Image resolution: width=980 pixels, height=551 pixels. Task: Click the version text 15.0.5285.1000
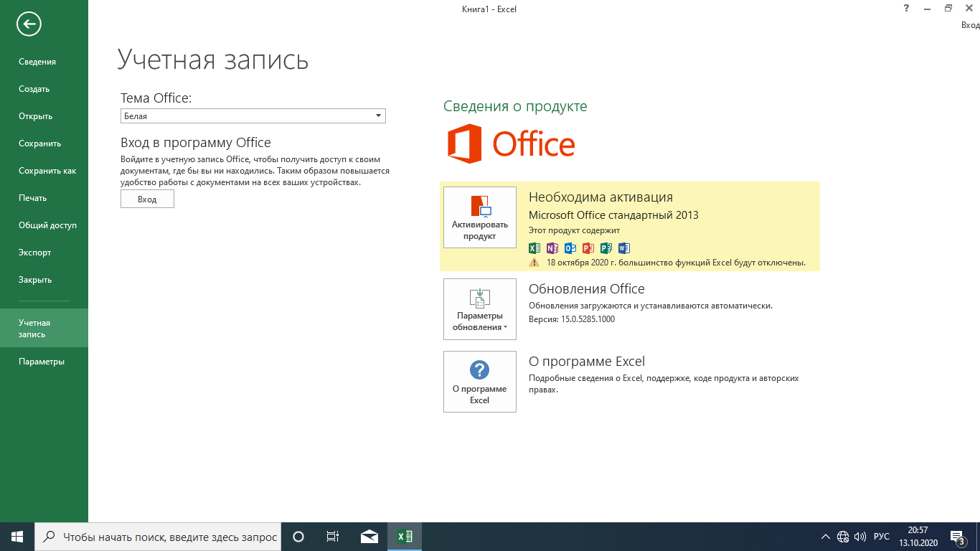coord(572,319)
